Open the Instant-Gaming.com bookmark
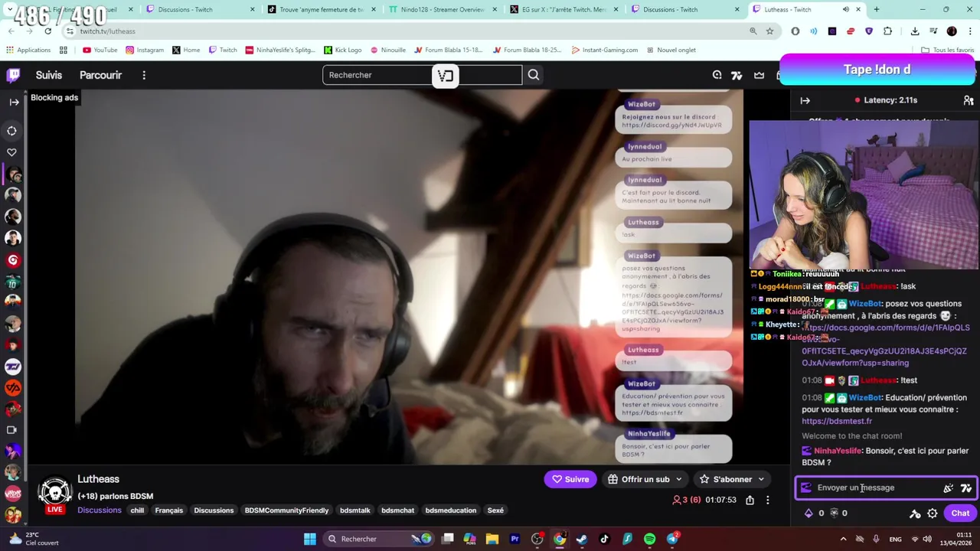 (604, 50)
